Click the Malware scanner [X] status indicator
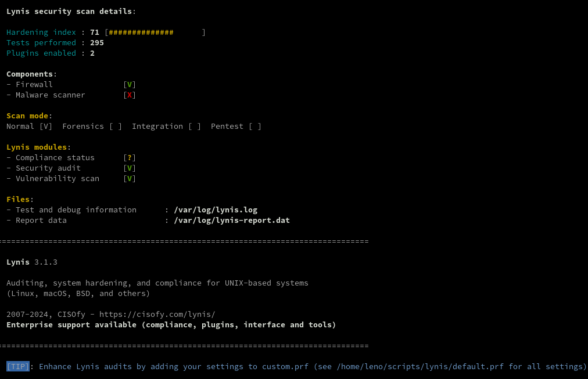This screenshot has width=588, height=379. [x=130, y=95]
